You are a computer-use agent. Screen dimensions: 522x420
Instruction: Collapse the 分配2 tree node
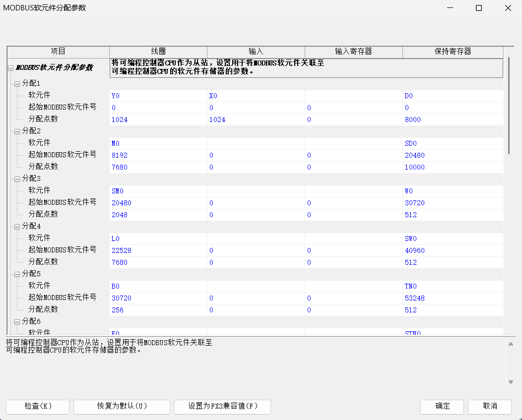17,131
